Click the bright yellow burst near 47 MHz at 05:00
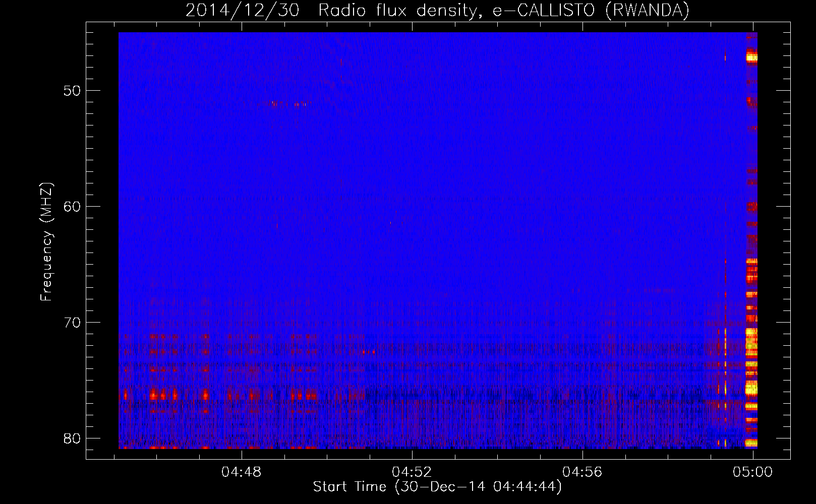Screen dimensions: 816x504 pyautogui.click(x=751, y=57)
